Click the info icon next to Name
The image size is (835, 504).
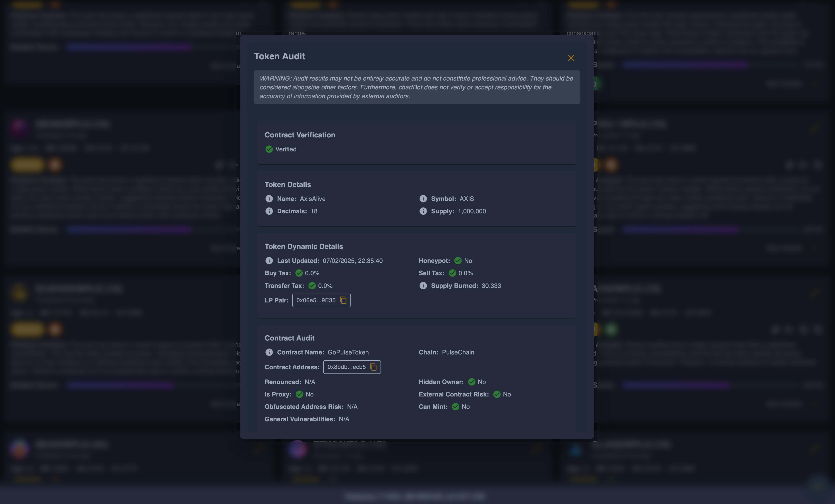269,199
